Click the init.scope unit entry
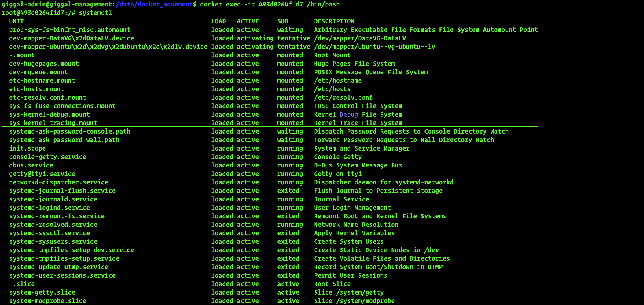The height and width of the screenshot is (305, 644). [x=27, y=149]
